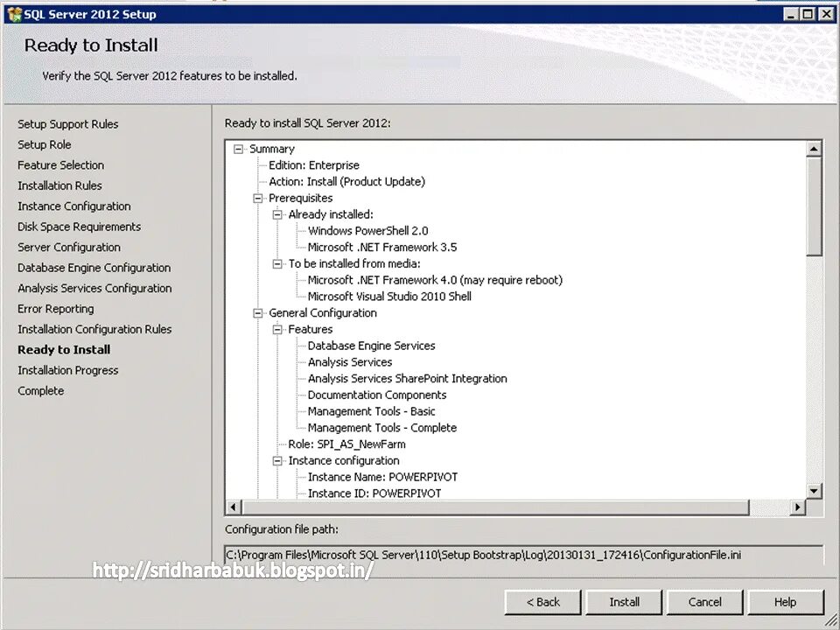Collapse the Summary tree node

click(238, 149)
